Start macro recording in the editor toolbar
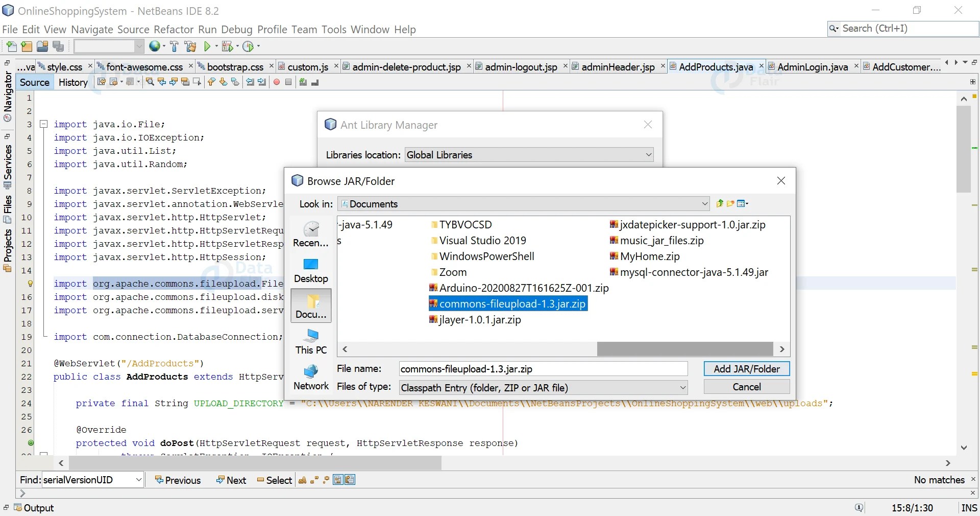This screenshot has height=516, width=980. point(277,82)
